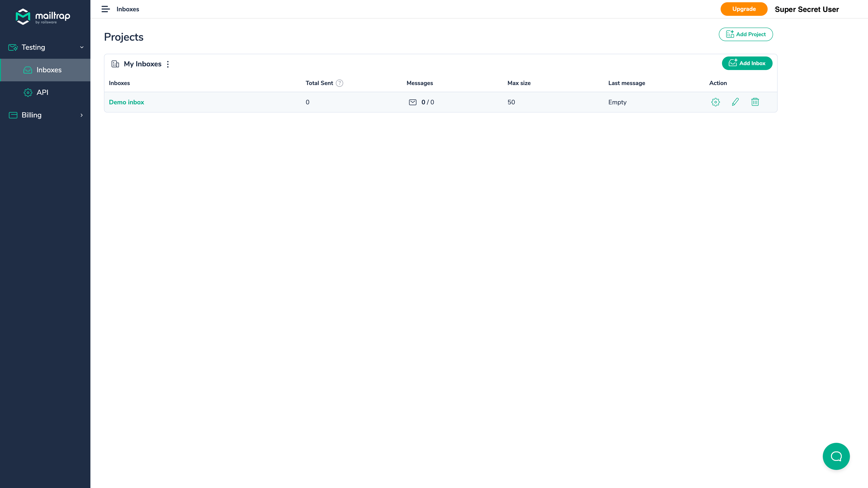Open the Demo inbox link
The height and width of the screenshot is (488, 868).
tap(126, 102)
